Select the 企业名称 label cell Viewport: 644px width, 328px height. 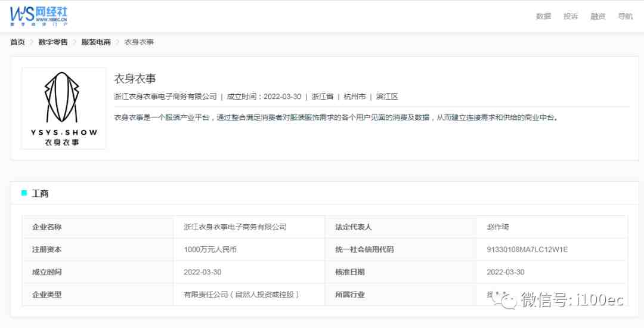pos(98,227)
